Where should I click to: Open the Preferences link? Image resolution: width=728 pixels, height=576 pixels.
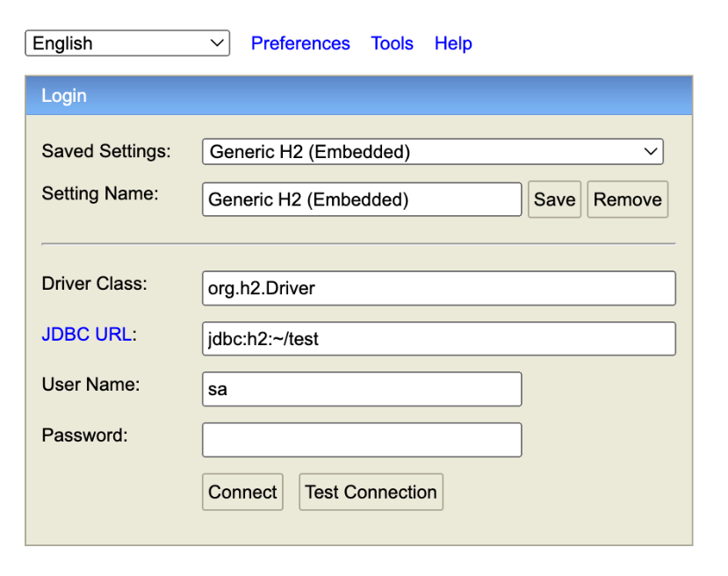[x=300, y=43]
